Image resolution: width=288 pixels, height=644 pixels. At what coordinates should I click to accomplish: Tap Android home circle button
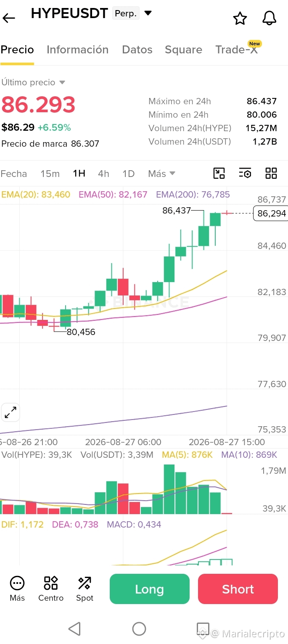pos(139,629)
